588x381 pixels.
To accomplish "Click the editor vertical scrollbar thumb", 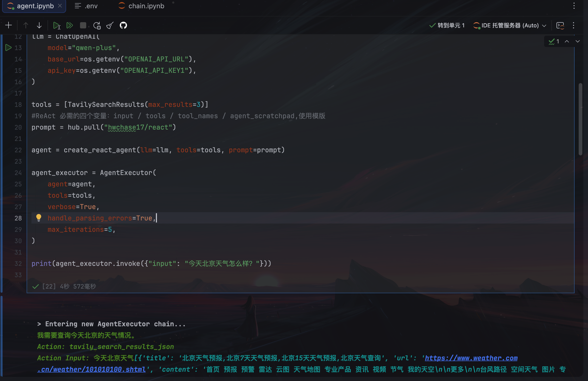I will tap(580, 119).
